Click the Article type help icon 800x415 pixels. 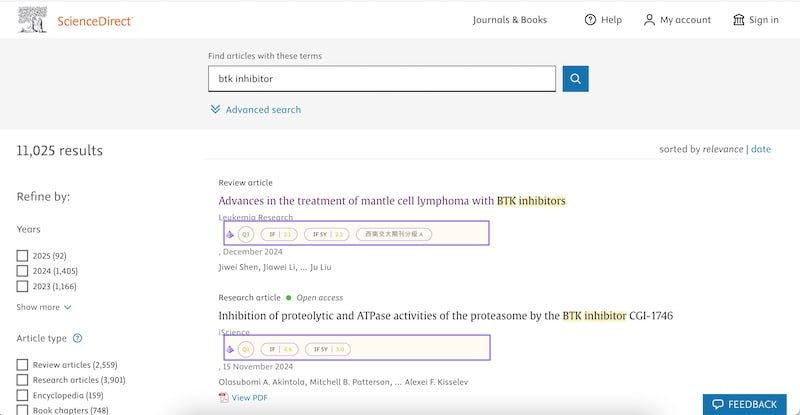(x=77, y=339)
